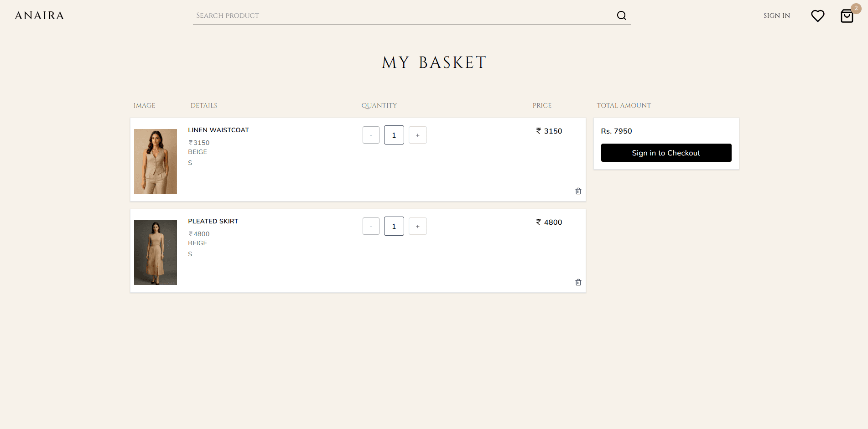The width and height of the screenshot is (868, 429).
Task: Delete Linen Waistcoat using trash icon
Action: 578,191
